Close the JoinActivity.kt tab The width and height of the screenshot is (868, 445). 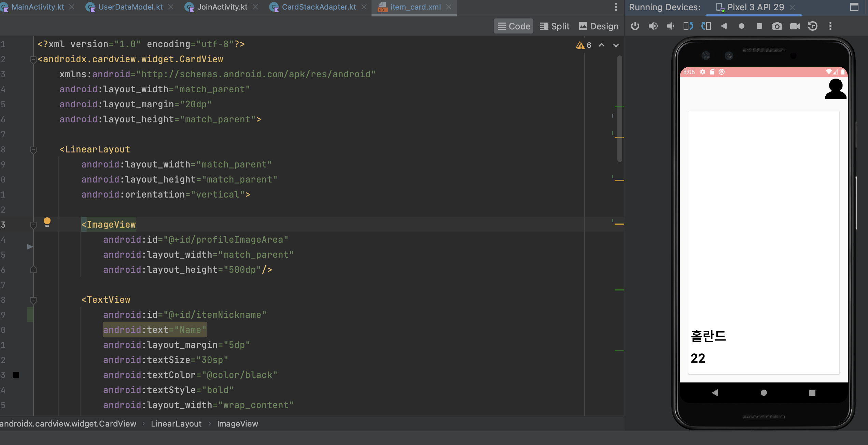(x=255, y=7)
